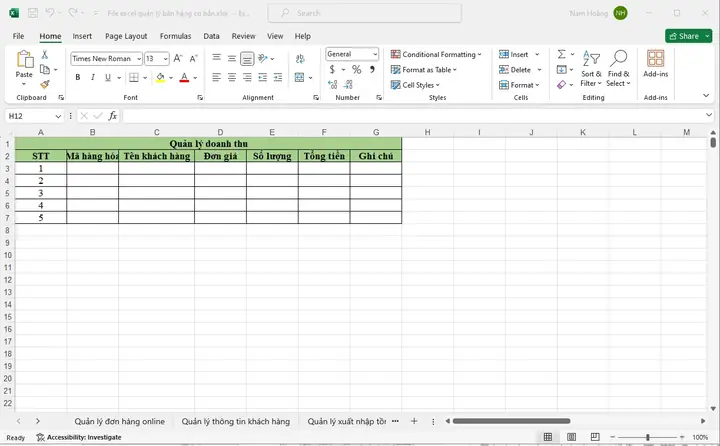The height and width of the screenshot is (446, 720).
Task: Toggle Italic formatting
Action: (92, 77)
